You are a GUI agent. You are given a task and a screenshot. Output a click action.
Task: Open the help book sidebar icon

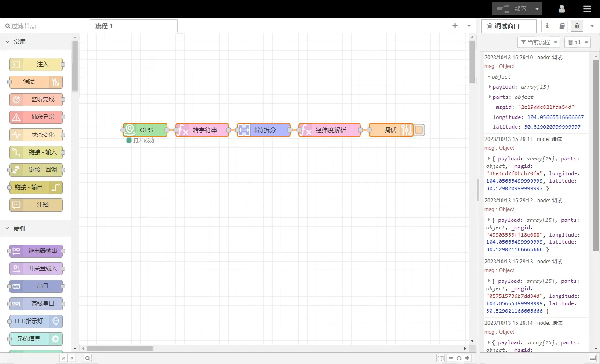[562, 26]
